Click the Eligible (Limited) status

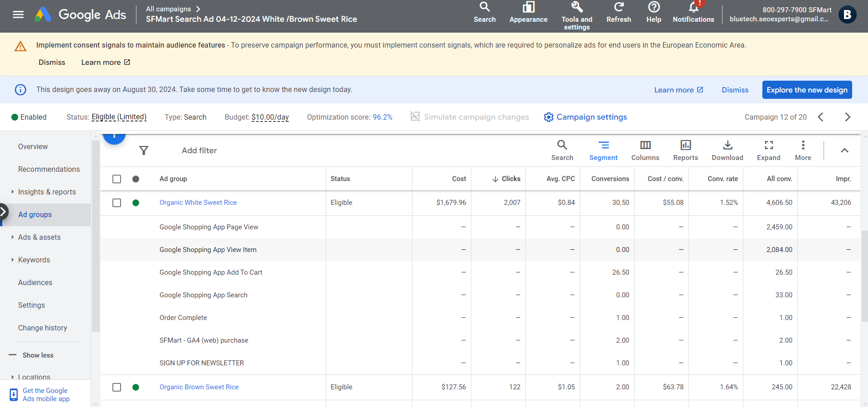tap(119, 117)
